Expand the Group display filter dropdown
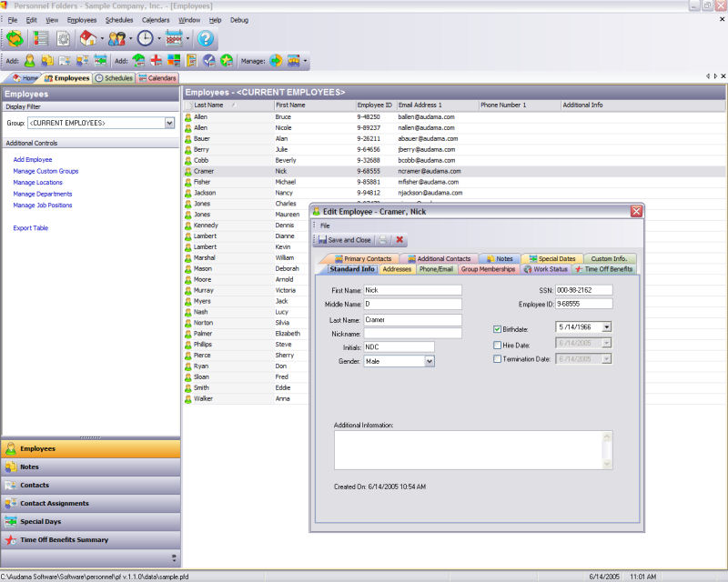Image resolution: width=728 pixels, height=582 pixels. pos(169,123)
